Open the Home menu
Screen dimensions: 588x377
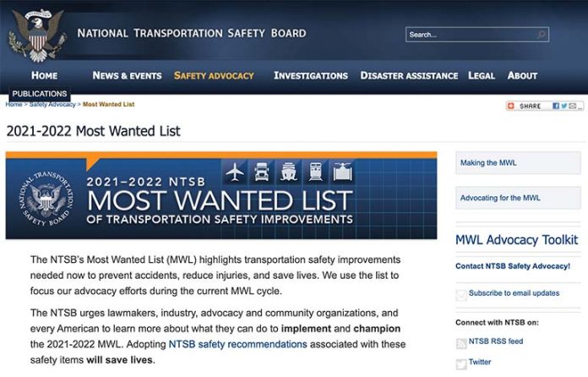44,75
